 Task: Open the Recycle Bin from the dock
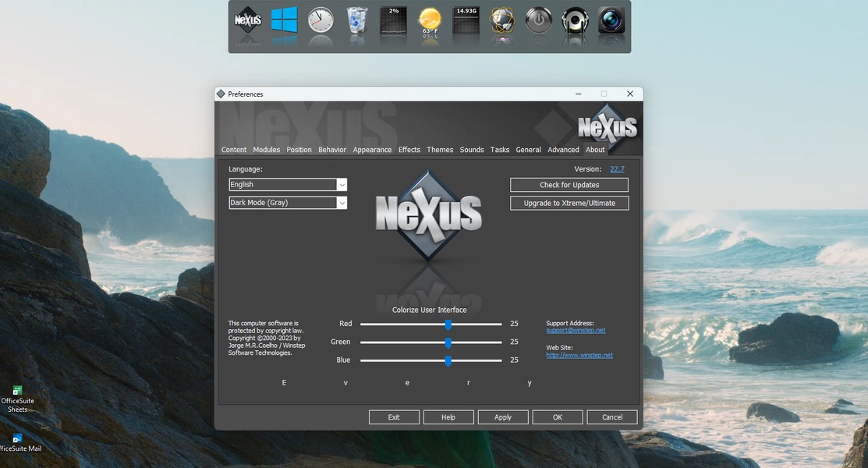[357, 21]
